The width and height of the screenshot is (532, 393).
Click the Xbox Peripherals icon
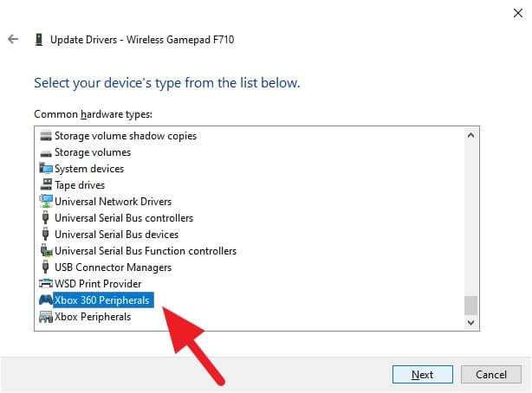pos(46,317)
